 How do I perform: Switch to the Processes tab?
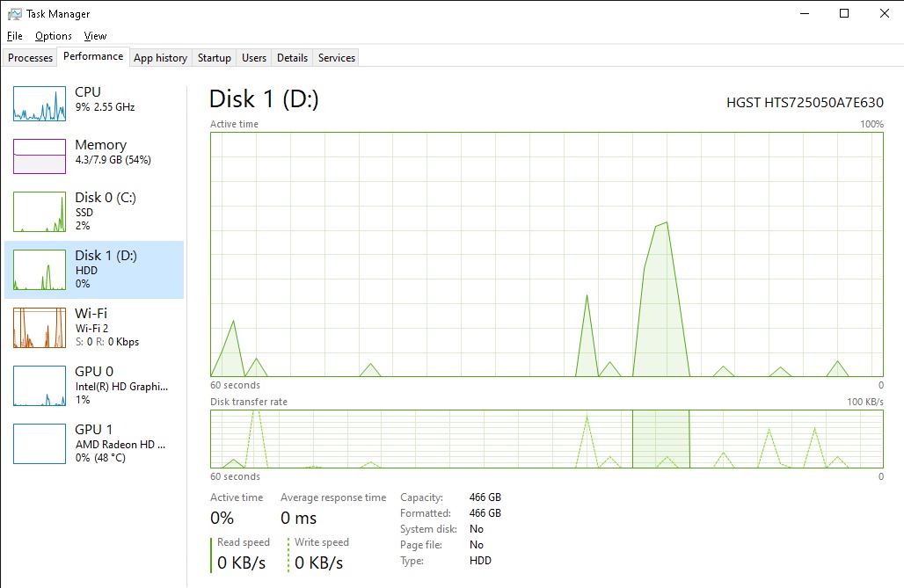pyautogui.click(x=31, y=58)
